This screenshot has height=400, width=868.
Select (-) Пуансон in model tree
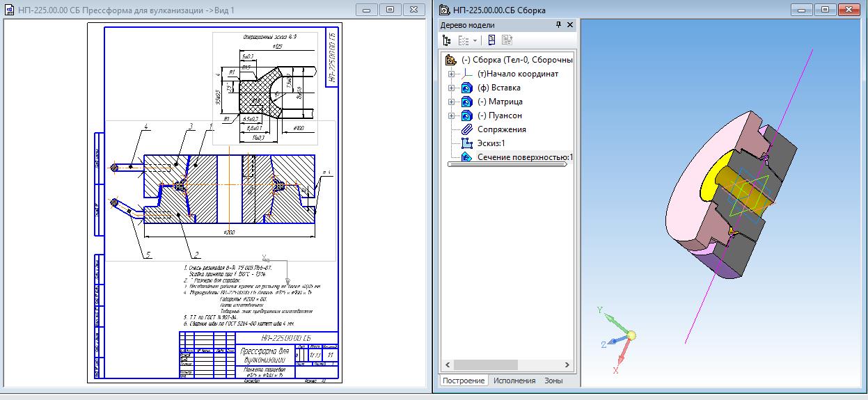[x=500, y=115]
